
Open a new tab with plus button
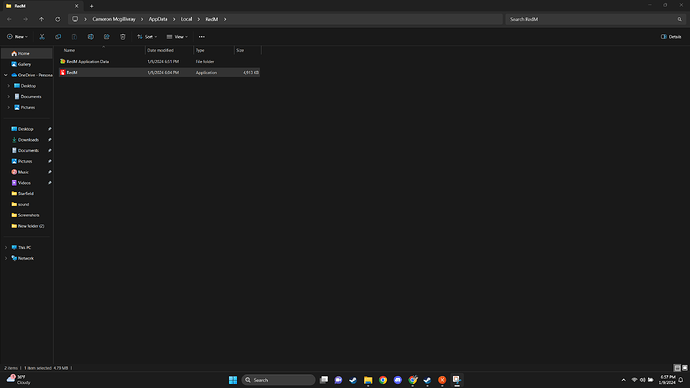(92, 6)
